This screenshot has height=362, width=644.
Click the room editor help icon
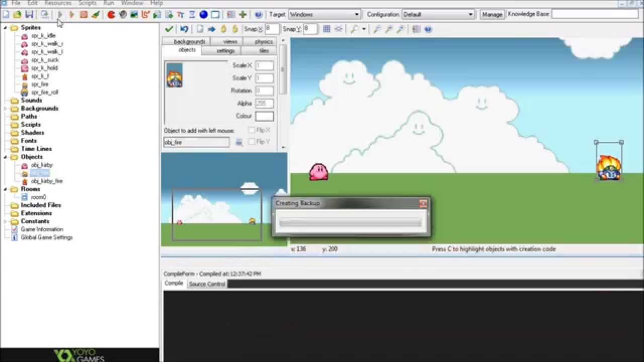(428, 29)
